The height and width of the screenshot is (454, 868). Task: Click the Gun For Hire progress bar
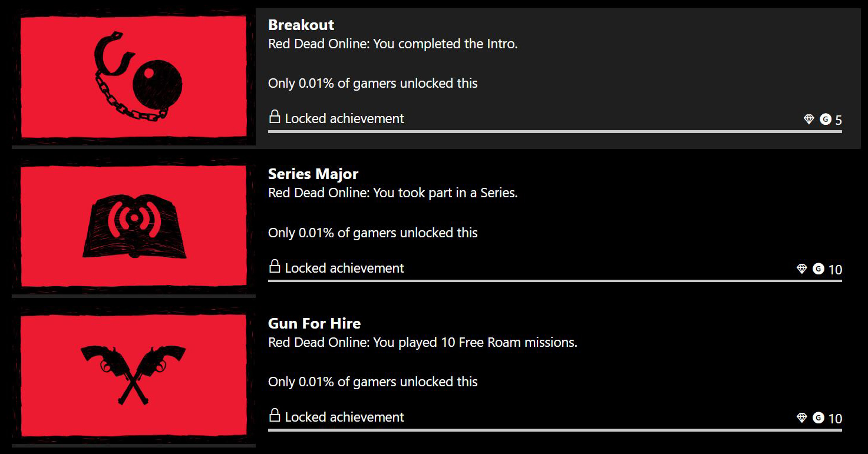point(555,430)
